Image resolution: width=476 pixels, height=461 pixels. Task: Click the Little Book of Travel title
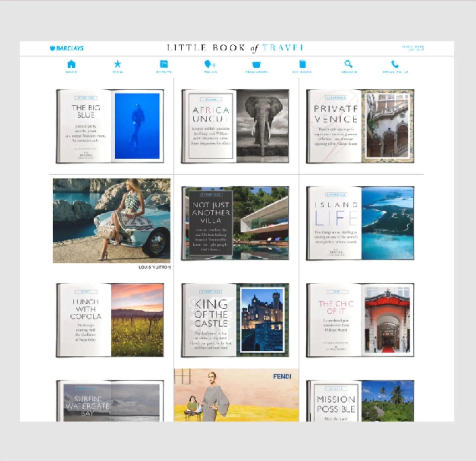click(x=235, y=48)
